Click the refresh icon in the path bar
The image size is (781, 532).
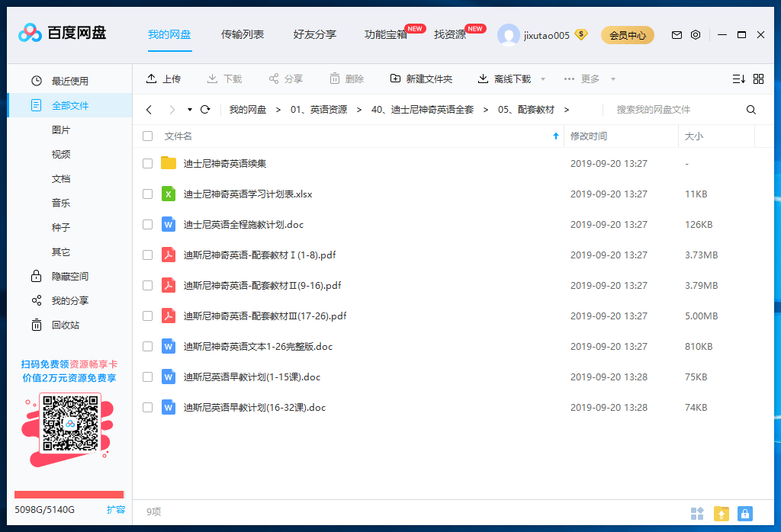pyautogui.click(x=204, y=109)
